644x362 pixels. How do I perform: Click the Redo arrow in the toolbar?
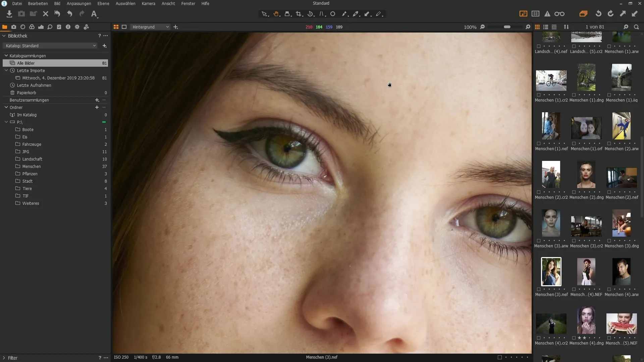(82, 14)
